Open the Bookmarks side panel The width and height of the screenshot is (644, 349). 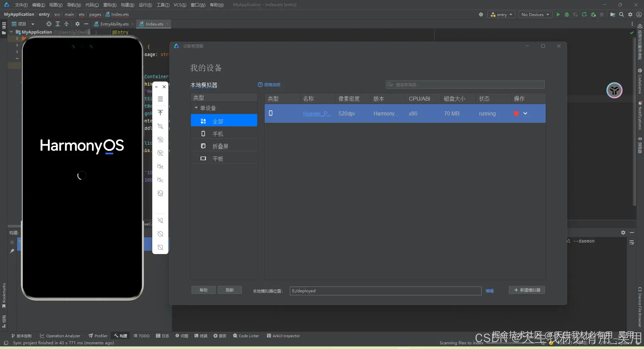point(4,296)
